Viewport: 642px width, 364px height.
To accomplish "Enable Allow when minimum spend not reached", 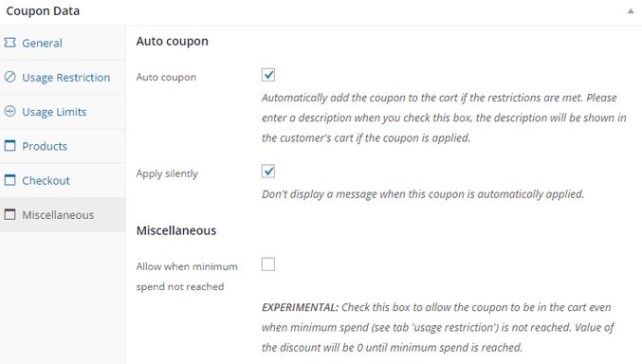I will 268,264.
